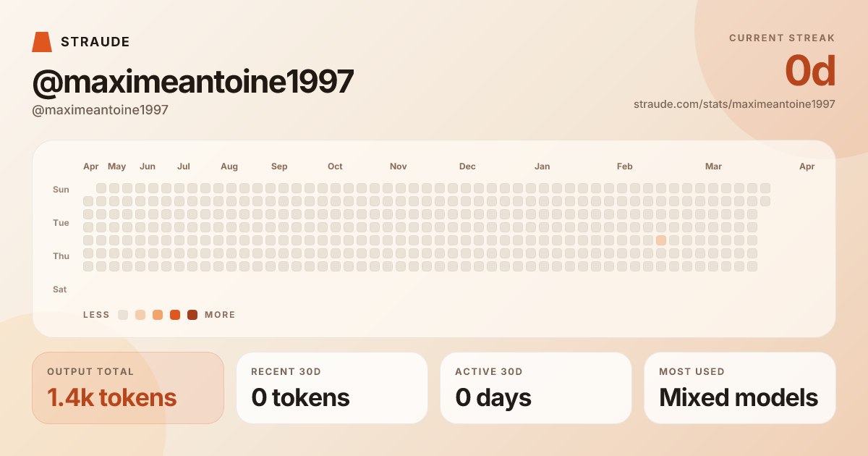Click the highlighted peach activity cell
This screenshot has width=868, height=456.
pyautogui.click(x=661, y=240)
